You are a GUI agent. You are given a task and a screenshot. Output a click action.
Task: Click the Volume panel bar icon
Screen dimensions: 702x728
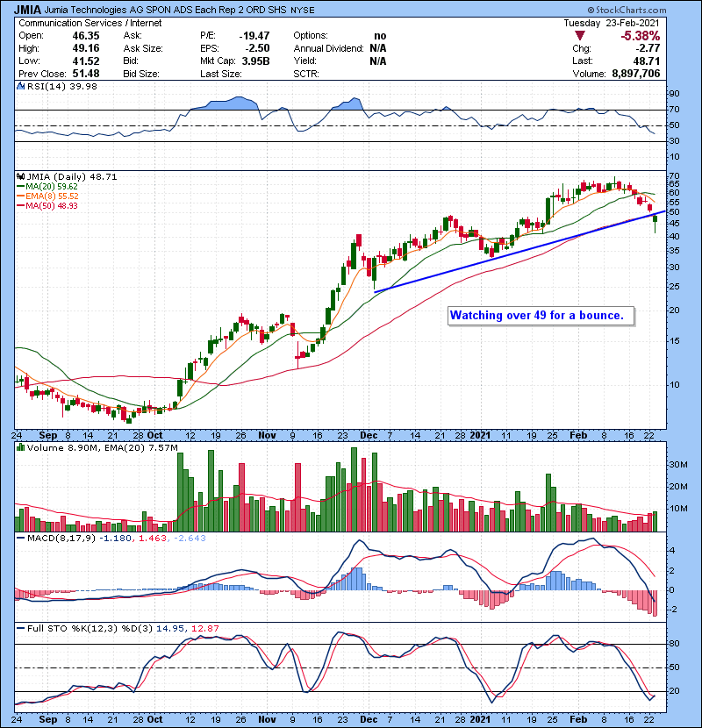pyautogui.click(x=20, y=447)
